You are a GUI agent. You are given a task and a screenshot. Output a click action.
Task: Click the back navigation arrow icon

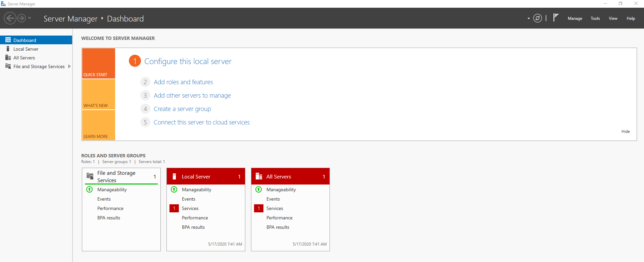[x=10, y=18]
